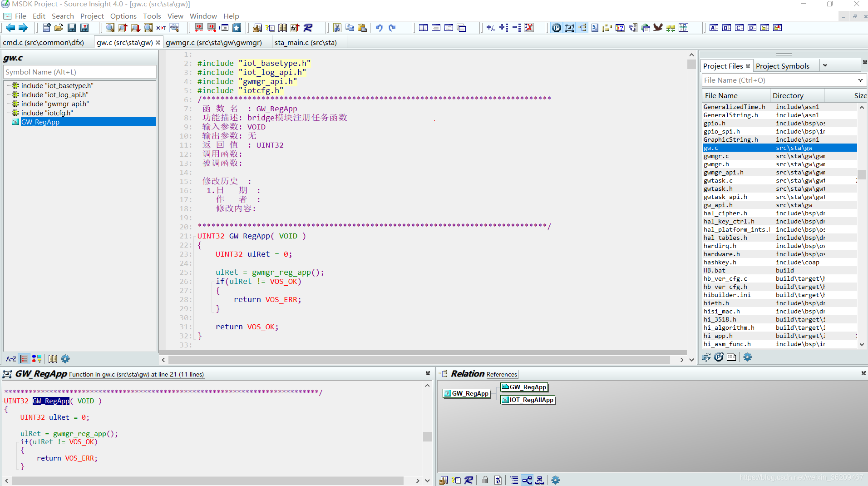Screen dimensions: 868x486
Task: Open the File menu
Action: point(20,16)
